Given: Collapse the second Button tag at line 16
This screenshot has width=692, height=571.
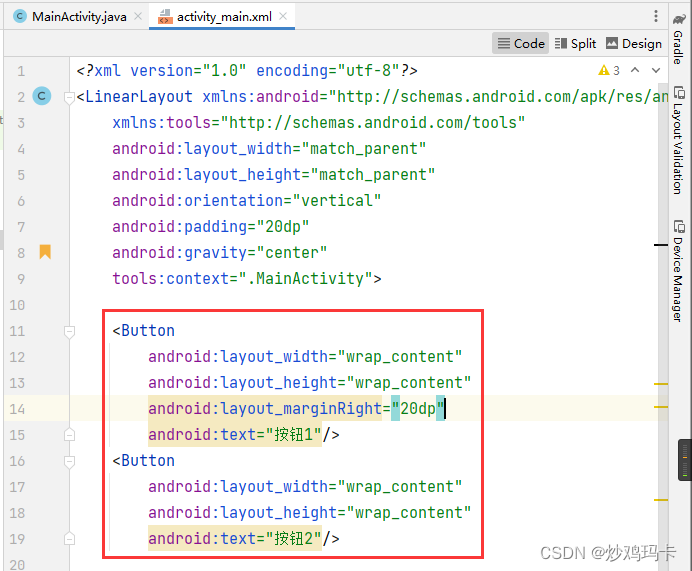Looking at the screenshot, I should (69, 462).
